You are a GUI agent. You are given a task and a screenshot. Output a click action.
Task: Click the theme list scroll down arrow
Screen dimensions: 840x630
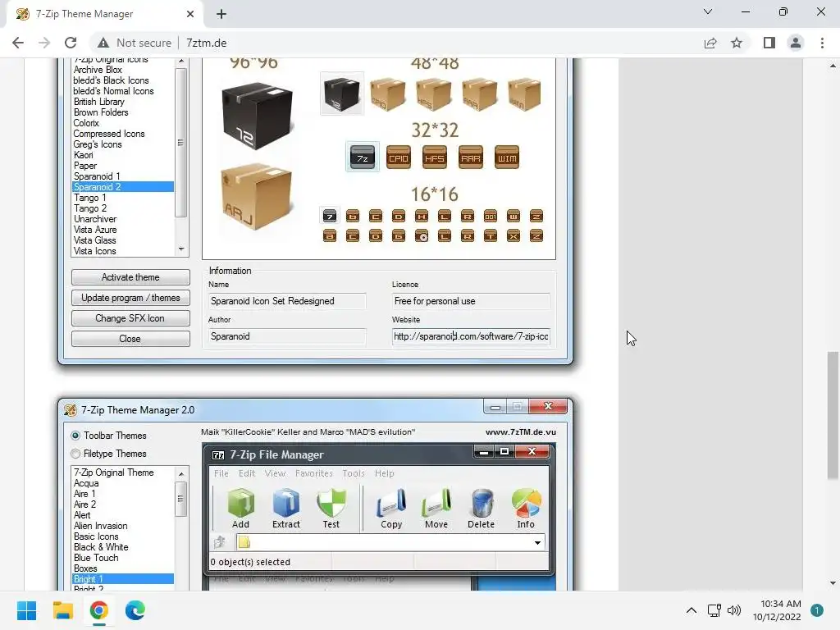coord(181,249)
